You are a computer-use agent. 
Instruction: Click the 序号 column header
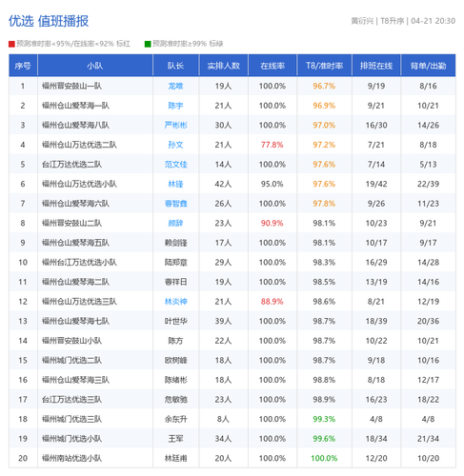tap(23, 66)
